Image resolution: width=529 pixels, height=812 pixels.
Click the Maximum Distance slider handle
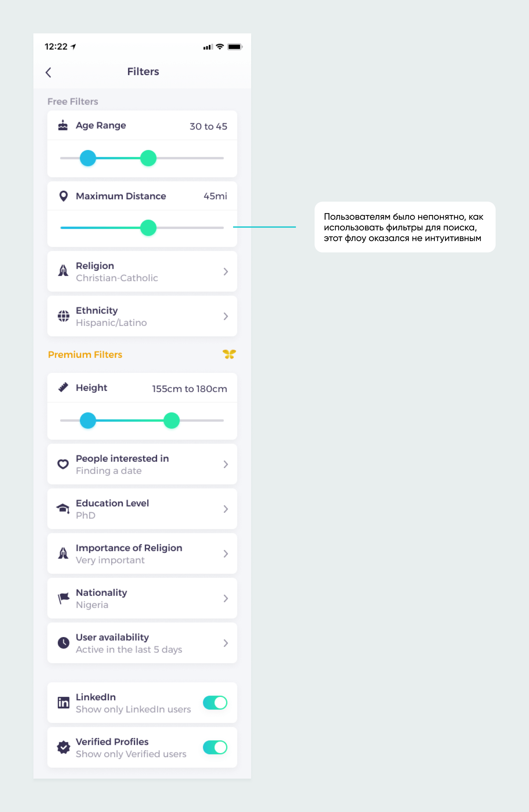point(149,228)
